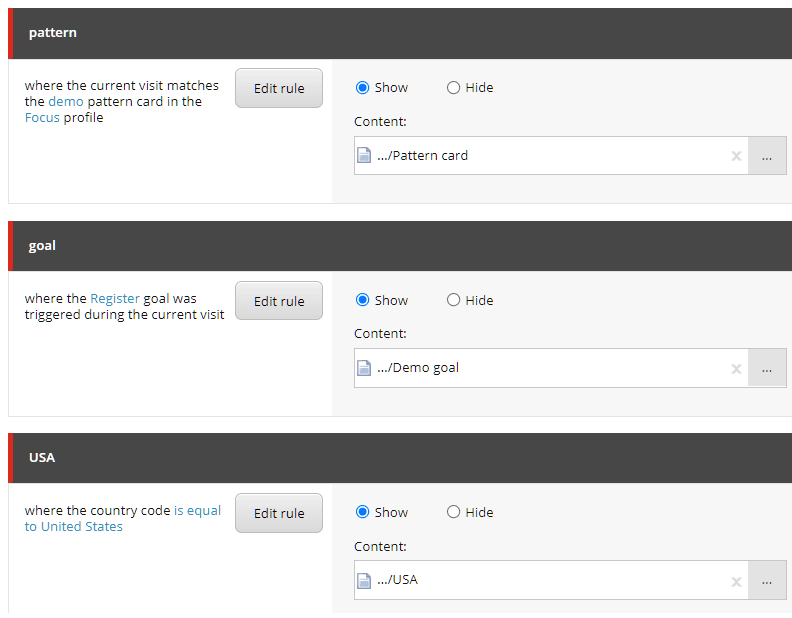Clear the Pattern card content with X icon
The height and width of the screenshot is (618, 792).
pos(736,156)
